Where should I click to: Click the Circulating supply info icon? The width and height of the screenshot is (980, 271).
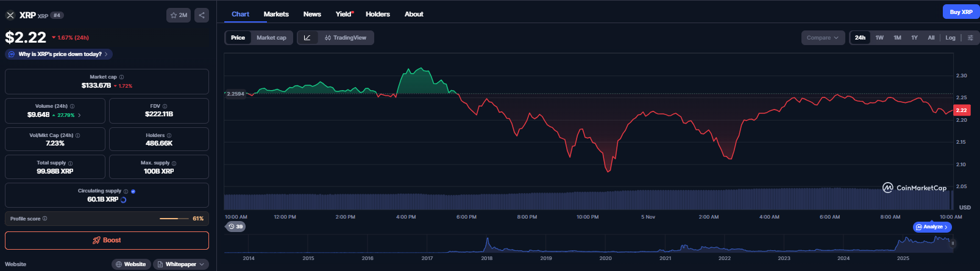[x=126, y=191]
